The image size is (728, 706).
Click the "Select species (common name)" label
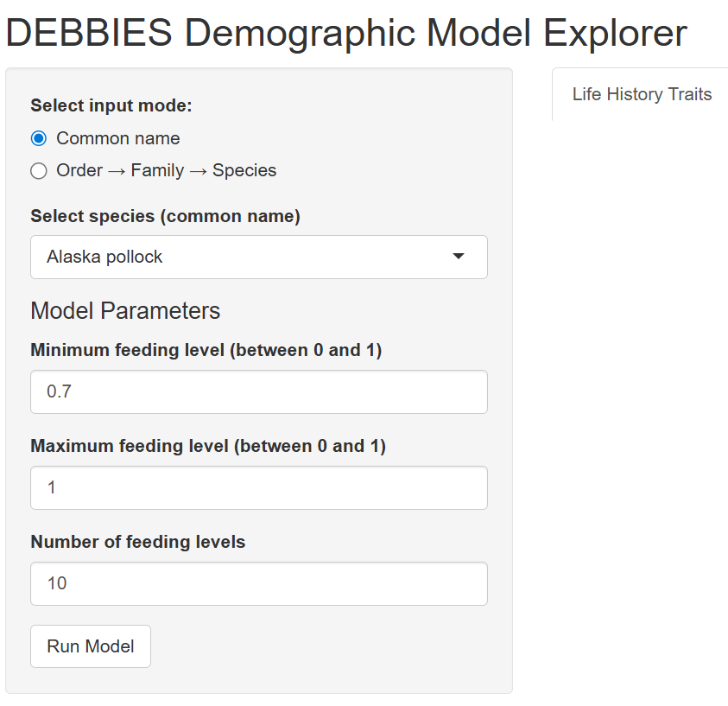[x=165, y=216]
